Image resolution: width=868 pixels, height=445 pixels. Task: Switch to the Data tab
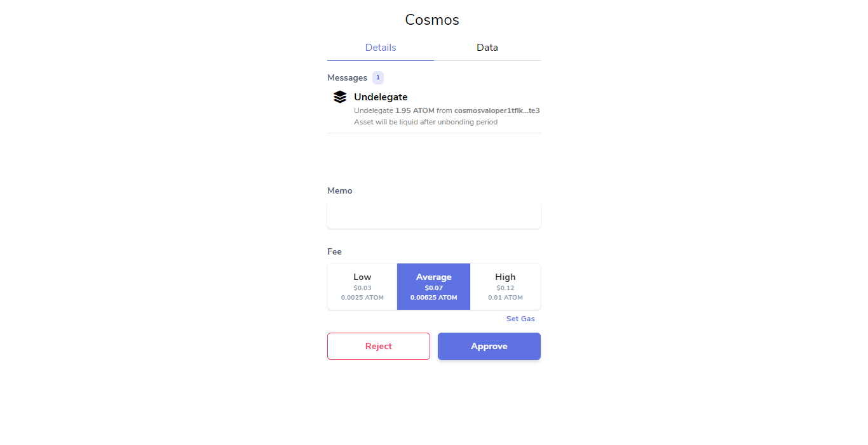(x=487, y=48)
